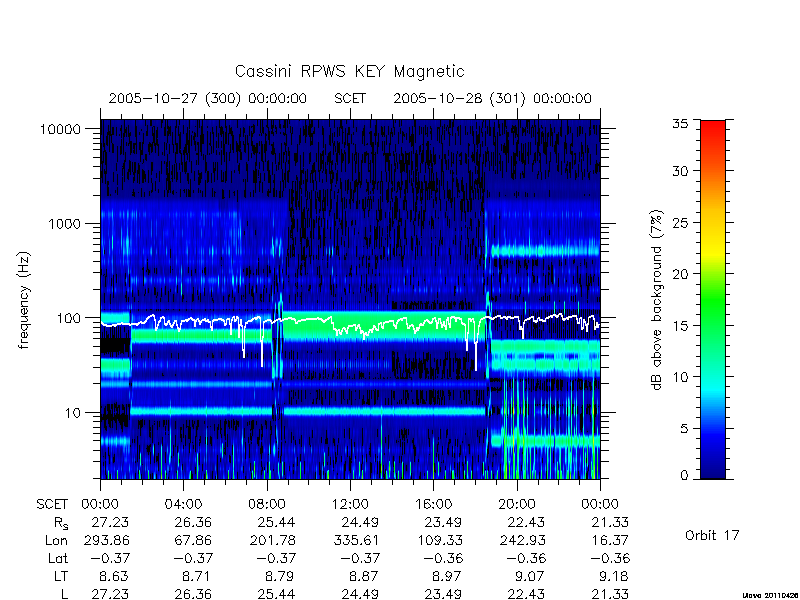Select local time value 8.79
Screen dimensions: 800x600
click(280, 577)
